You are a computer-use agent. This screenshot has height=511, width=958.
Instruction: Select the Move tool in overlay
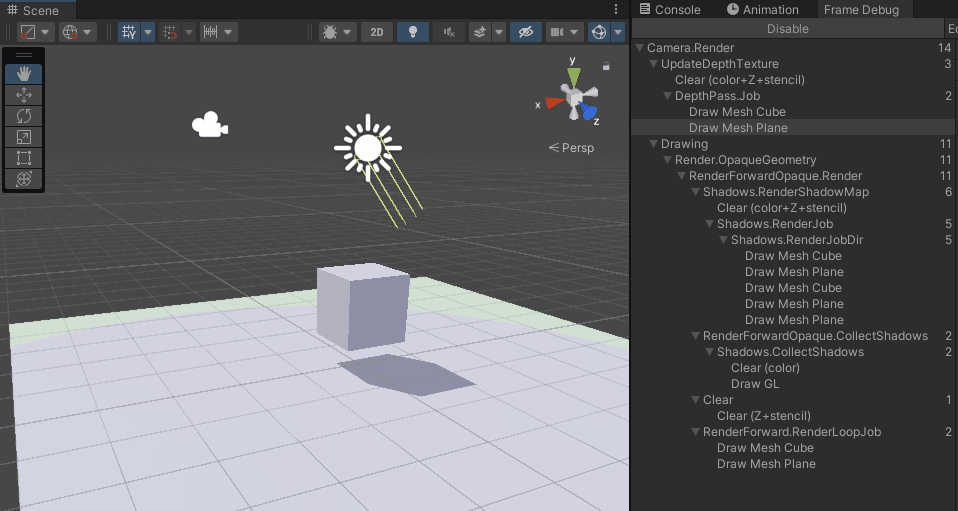[24, 95]
